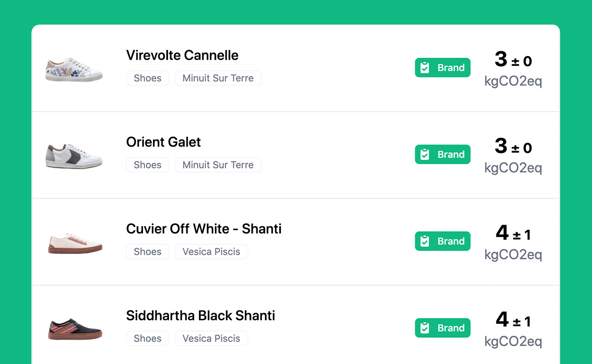Click Minuit Sur Terre tag under Virevolte Cannelle
Screen dimensions: 592x364
(x=218, y=78)
